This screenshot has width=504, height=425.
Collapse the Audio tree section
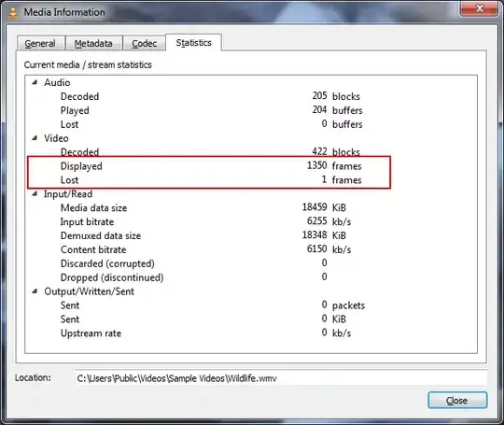point(35,82)
